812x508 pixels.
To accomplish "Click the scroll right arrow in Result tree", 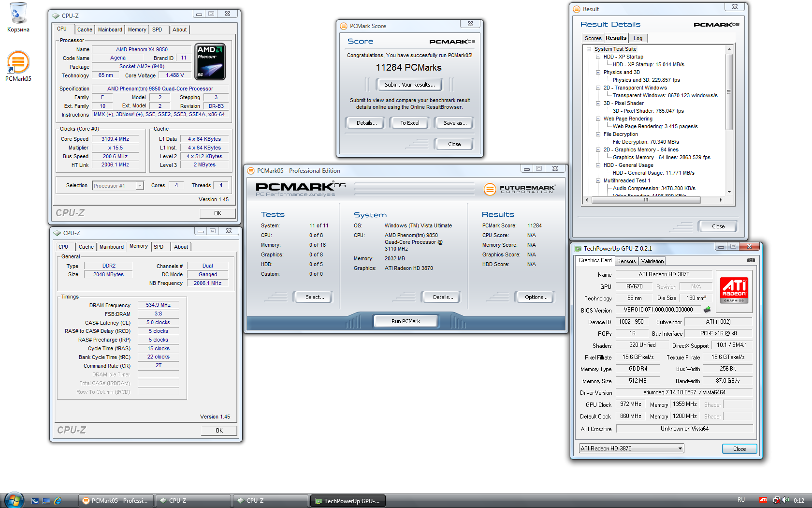I will point(721,200).
